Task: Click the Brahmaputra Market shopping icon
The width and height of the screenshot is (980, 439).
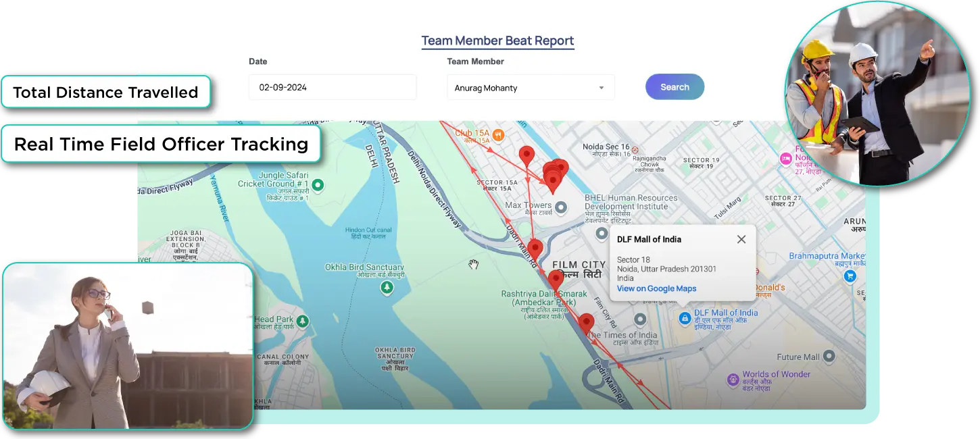Action: [x=851, y=276]
